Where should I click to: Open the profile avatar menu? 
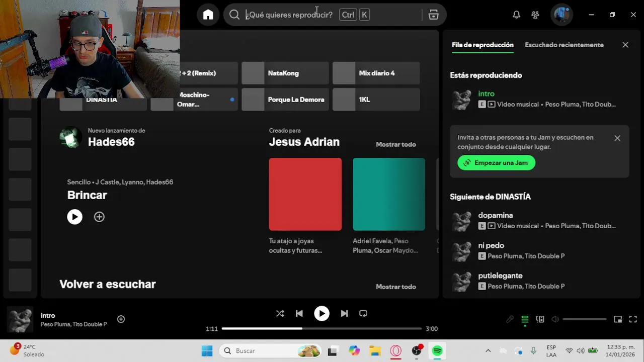point(561,15)
